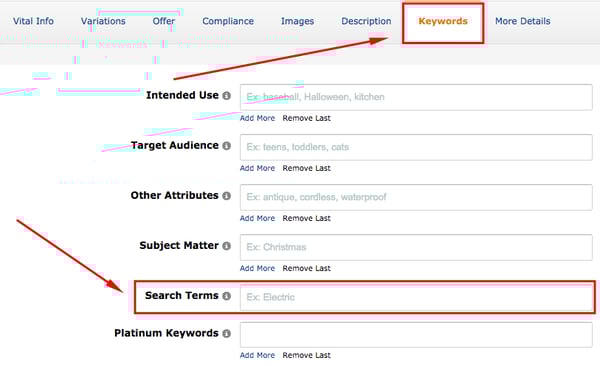Open the Description tab
The width and height of the screenshot is (600, 366).
[366, 21]
